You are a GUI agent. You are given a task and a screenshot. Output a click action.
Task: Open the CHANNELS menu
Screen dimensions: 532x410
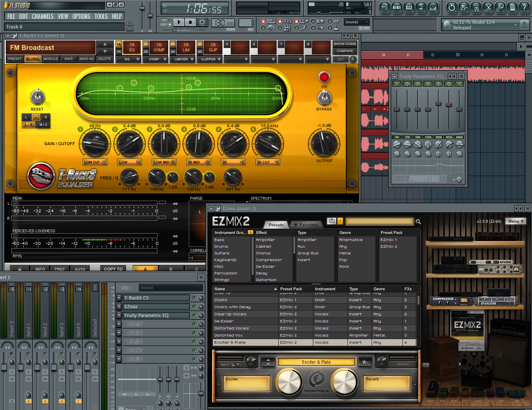coord(42,16)
